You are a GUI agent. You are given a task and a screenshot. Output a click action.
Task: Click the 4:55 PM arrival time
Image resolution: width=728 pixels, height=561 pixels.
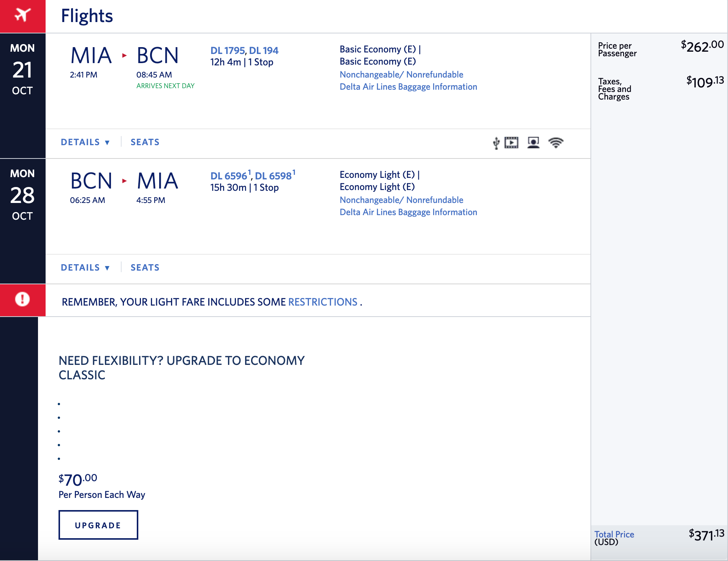pos(151,200)
